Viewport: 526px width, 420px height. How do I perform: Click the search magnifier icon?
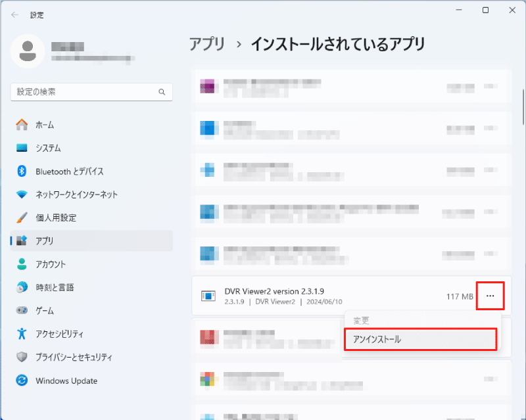coord(162,92)
